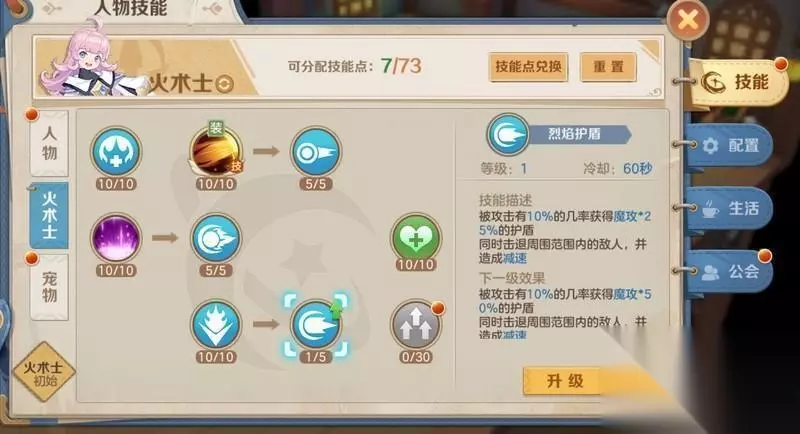Select the purple magic burst skill icon
This screenshot has width=800, height=434.
point(116,238)
